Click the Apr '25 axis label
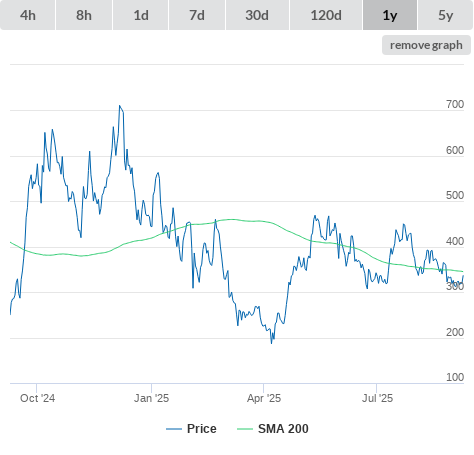This screenshot has height=455, width=474. (x=264, y=398)
